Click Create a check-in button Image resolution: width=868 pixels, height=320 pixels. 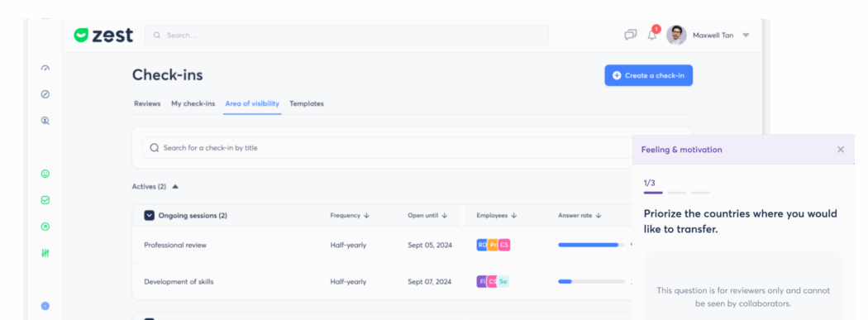click(x=648, y=75)
